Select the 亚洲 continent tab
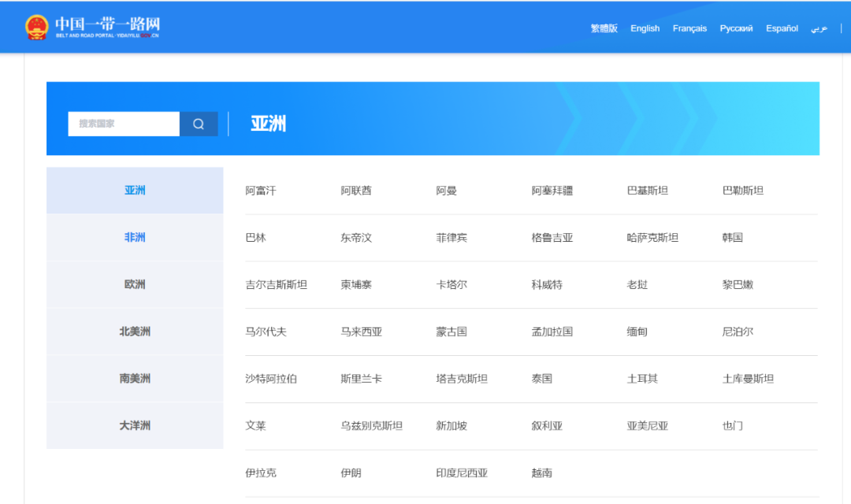This screenshot has height=504, width=851. tap(135, 190)
